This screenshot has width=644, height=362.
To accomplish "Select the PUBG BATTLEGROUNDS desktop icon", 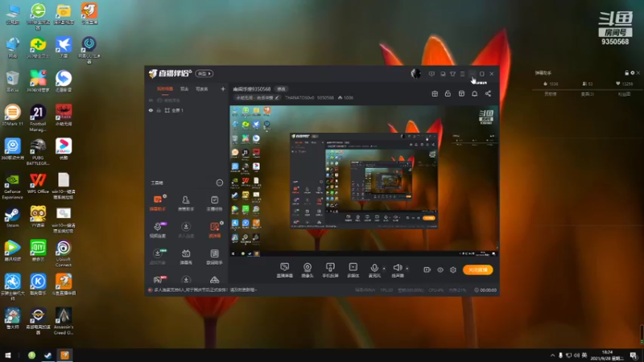I will pyautogui.click(x=38, y=152).
